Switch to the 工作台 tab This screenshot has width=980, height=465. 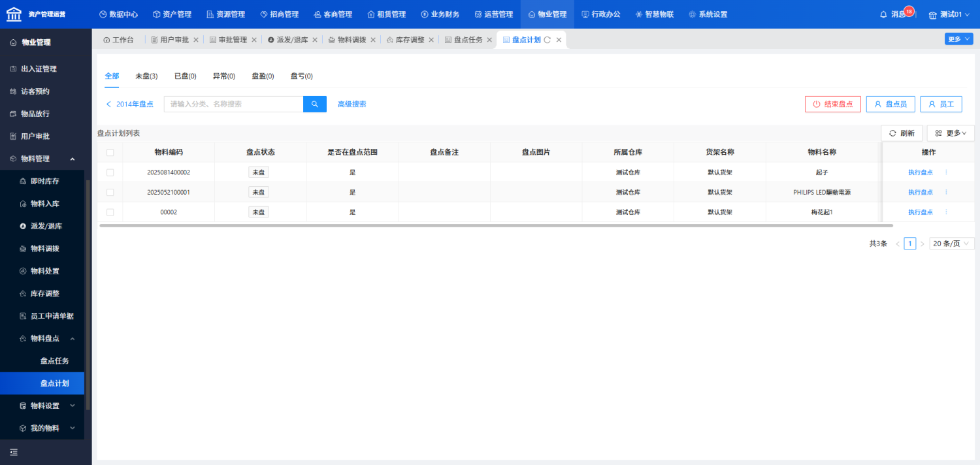(118, 40)
